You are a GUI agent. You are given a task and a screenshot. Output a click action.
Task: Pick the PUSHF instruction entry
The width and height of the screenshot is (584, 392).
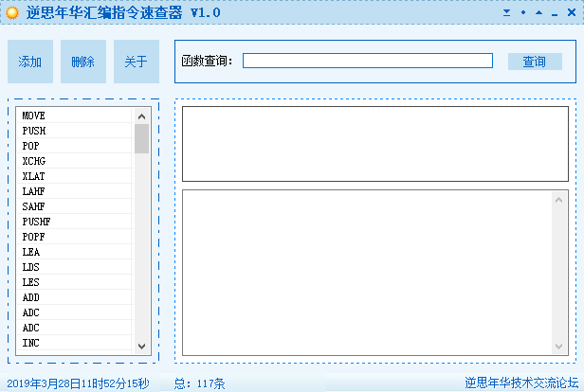76,222
